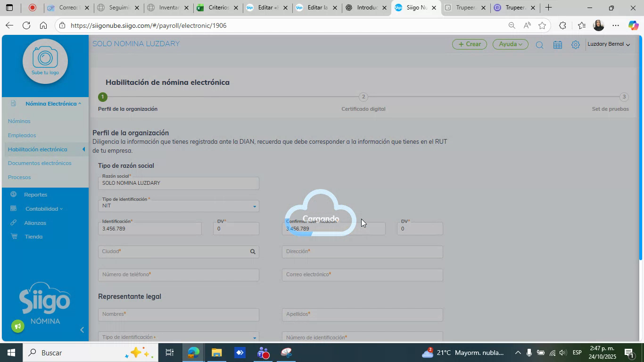Click the Nombres input field
644x362 pixels.
coord(179,315)
